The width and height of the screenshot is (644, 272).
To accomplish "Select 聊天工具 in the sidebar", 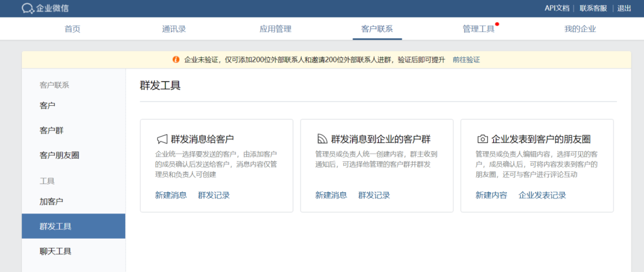I will coord(55,251).
